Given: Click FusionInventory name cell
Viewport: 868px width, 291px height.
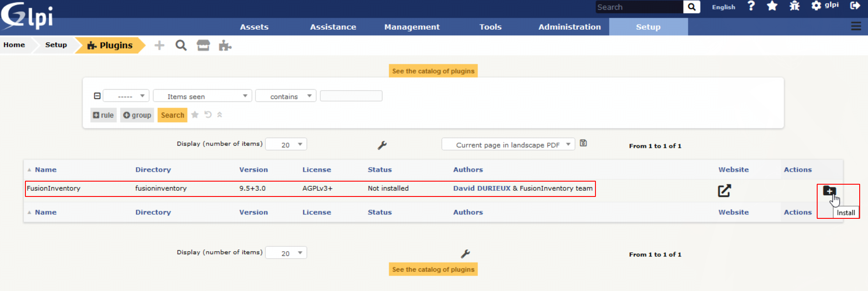Looking at the screenshot, I should point(53,188).
